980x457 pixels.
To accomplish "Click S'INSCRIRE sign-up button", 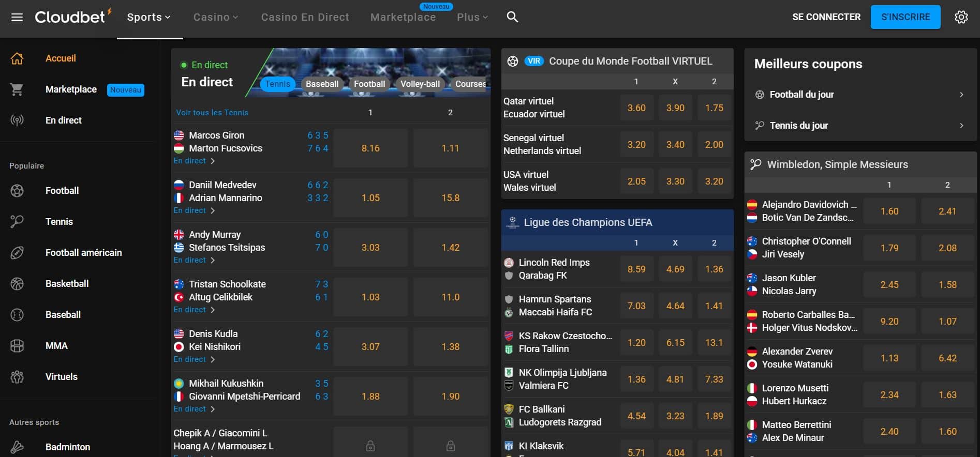I will [x=905, y=17].
